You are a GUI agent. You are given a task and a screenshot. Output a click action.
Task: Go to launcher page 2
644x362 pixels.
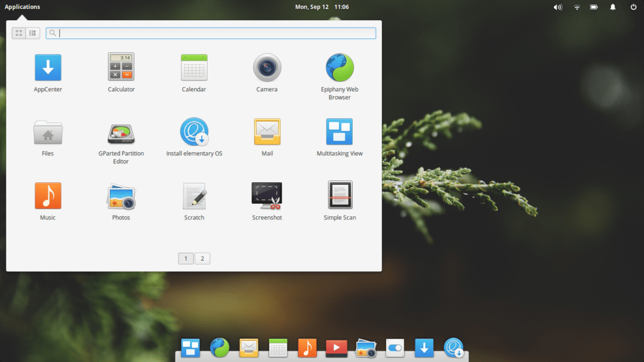203,258
